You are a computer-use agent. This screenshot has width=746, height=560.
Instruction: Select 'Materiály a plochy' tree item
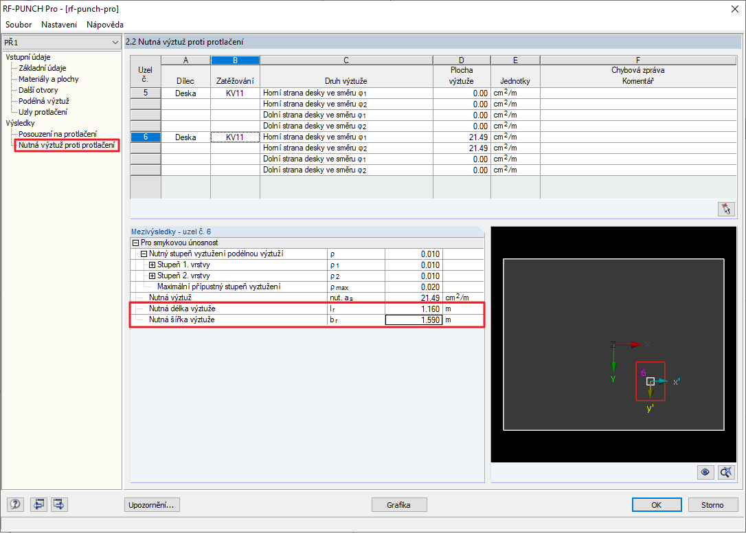click(49, 79)
